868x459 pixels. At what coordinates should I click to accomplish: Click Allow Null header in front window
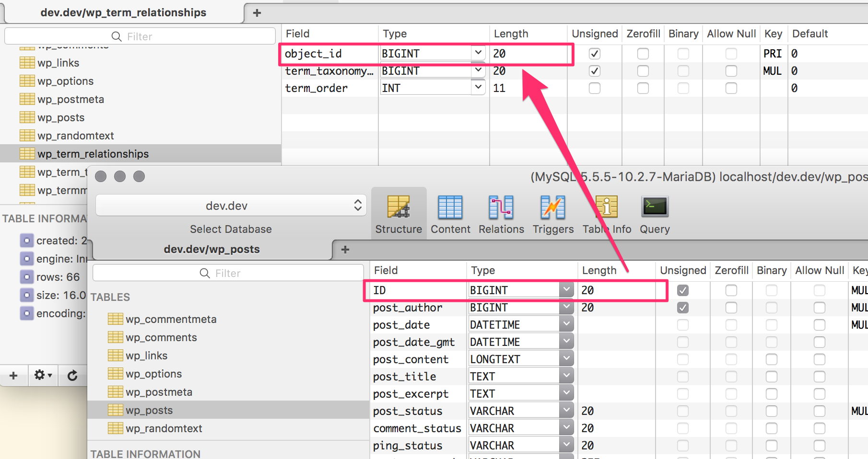pyautogui.click(x=820, y=270)
